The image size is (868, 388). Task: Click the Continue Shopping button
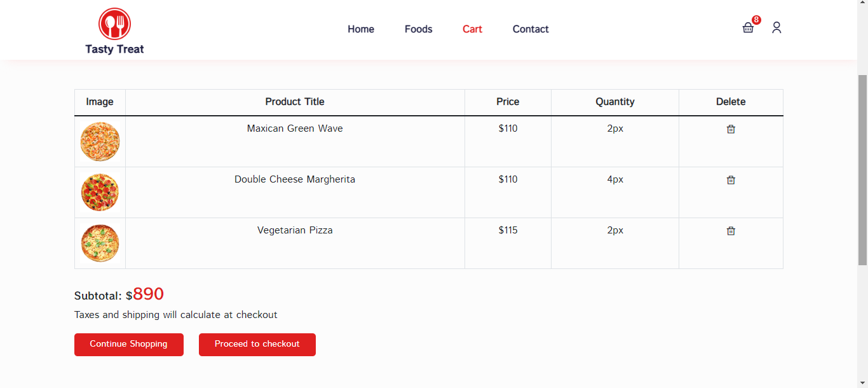point(129,345)
